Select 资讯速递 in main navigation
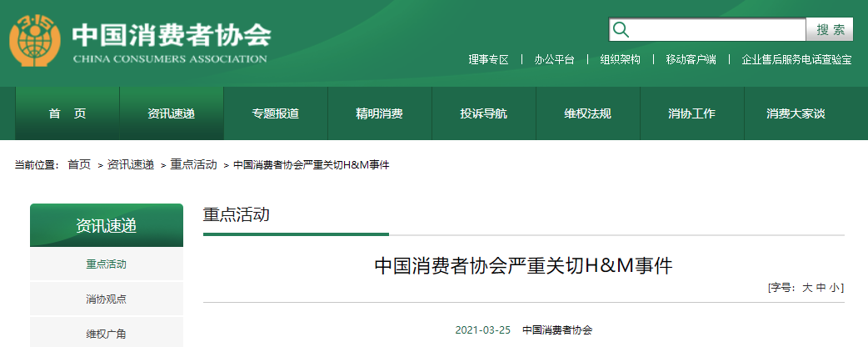This screenshot has height=347, width=868. [x=172, y=113]
